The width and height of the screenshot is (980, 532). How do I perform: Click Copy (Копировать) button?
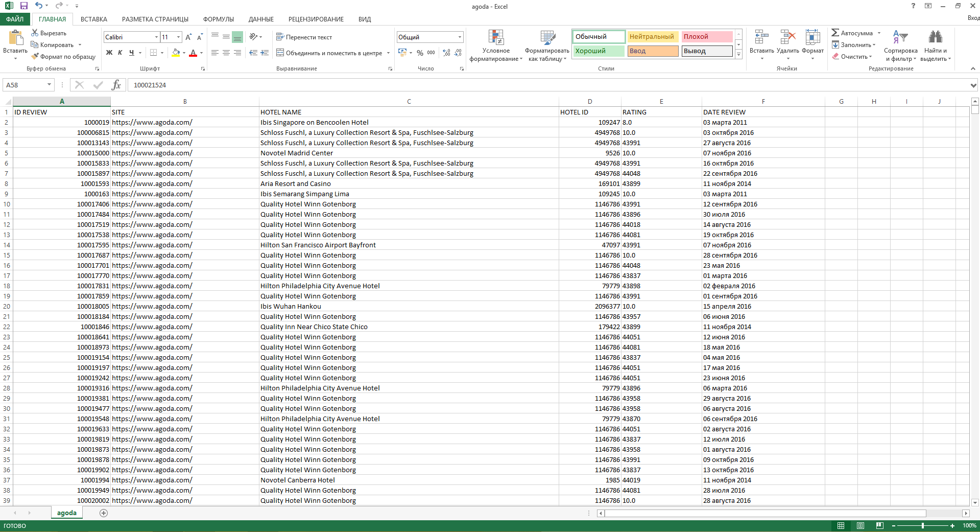point(52,44)
